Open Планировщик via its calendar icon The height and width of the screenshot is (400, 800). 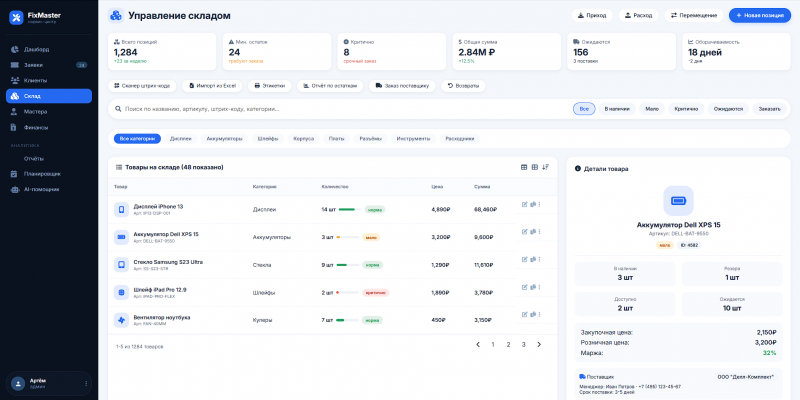[x=15, y=174]
